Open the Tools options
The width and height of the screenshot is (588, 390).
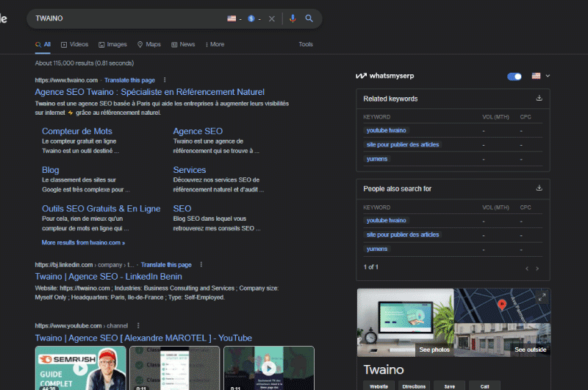[x=306, y=44]
